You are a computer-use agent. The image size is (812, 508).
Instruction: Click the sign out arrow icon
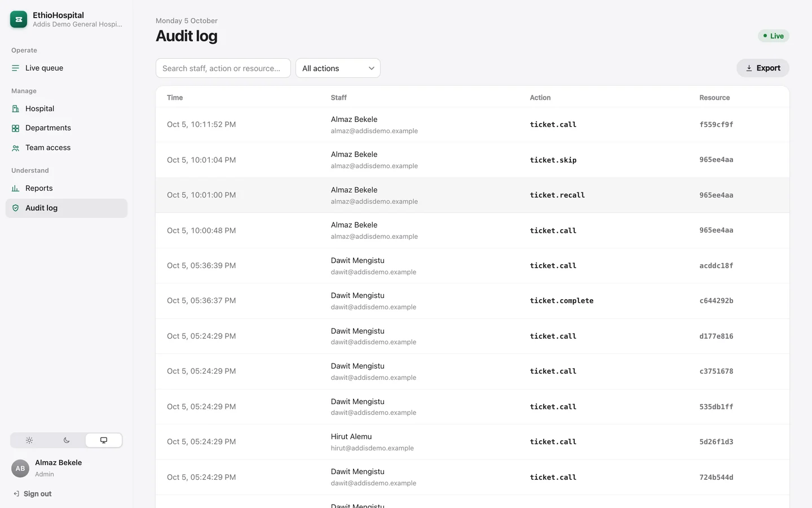[x=16, y=494]
